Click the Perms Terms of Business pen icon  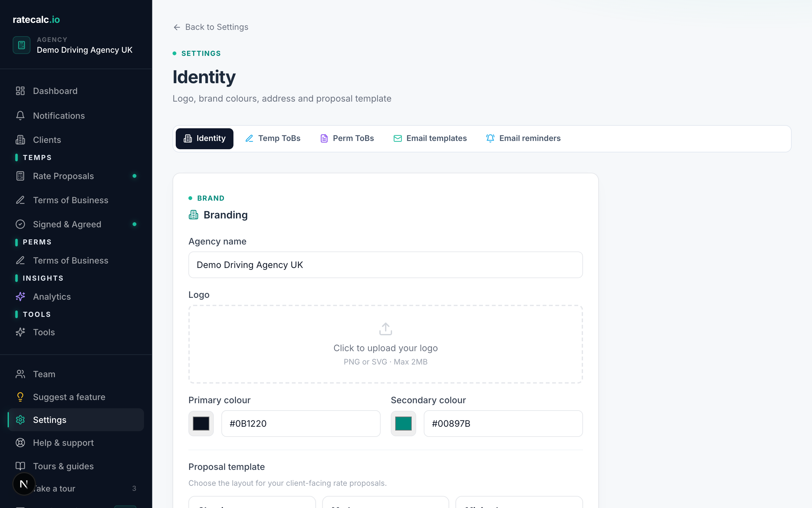pos(20,260)
